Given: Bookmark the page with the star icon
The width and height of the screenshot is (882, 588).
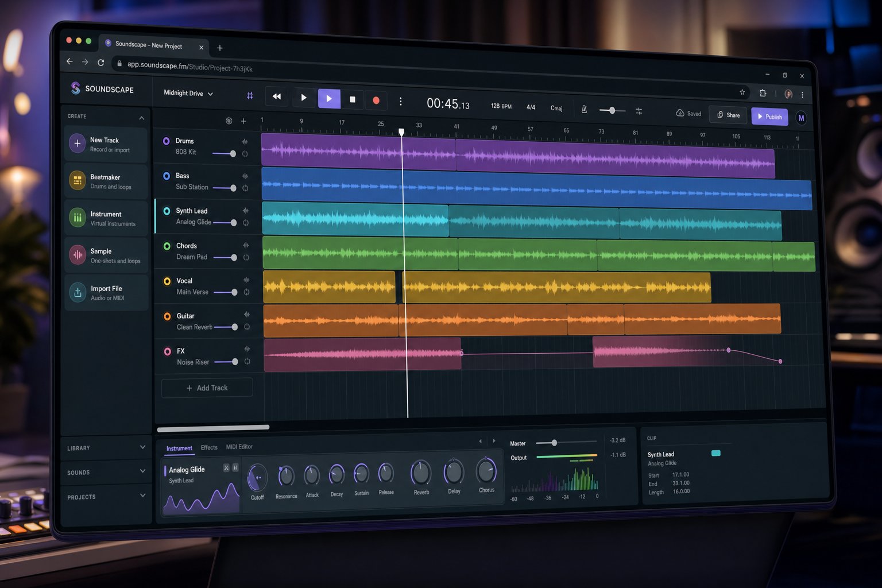Looking at the screenshot, I should click(742, 92).
